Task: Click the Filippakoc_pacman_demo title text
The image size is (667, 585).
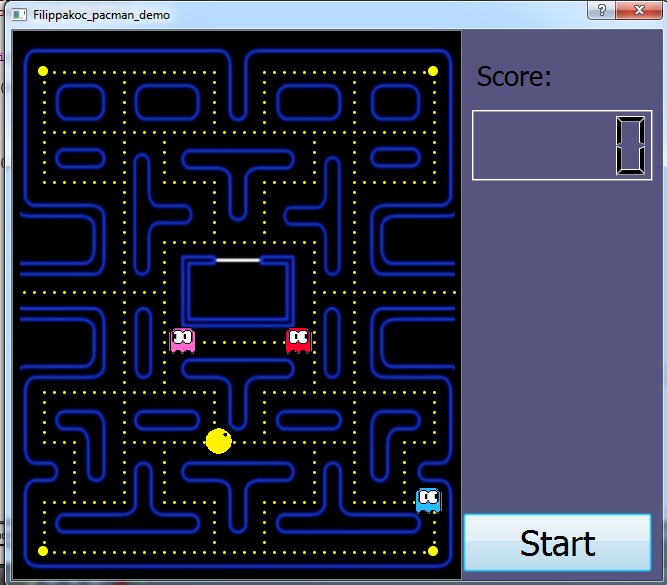Action: (102, 15)
